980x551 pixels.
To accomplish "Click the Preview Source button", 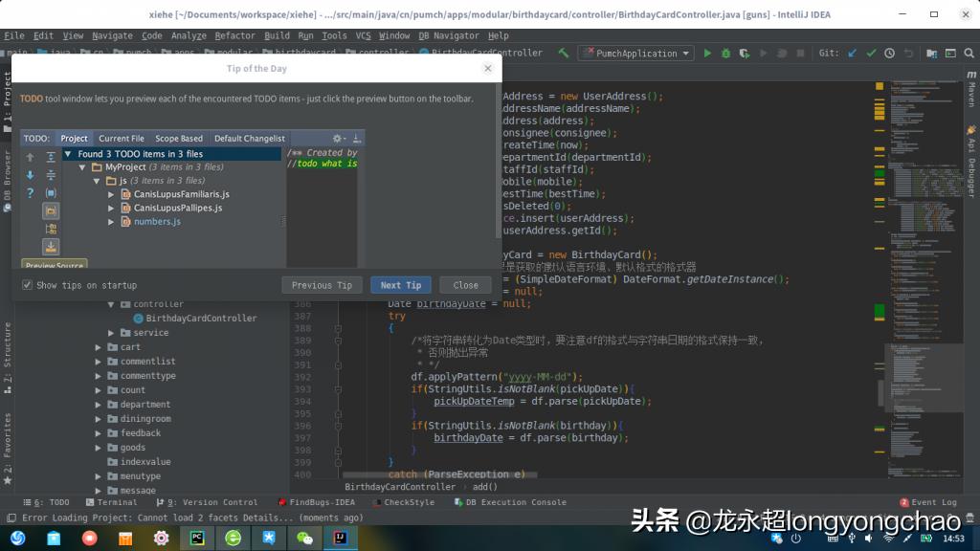I will (x=55, y=264).
